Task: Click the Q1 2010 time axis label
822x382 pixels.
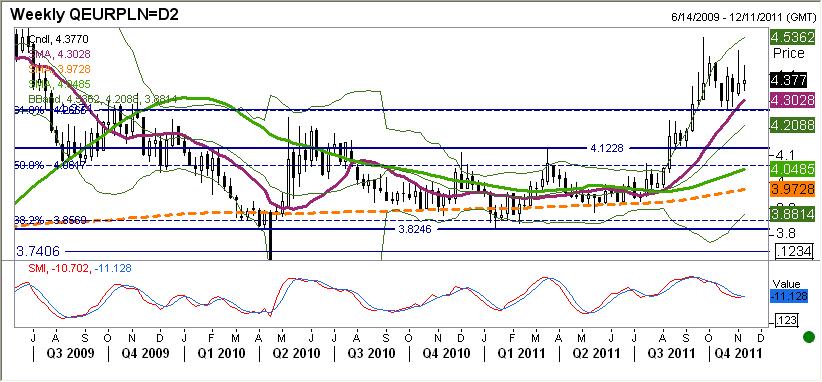Action: point(221,354)
